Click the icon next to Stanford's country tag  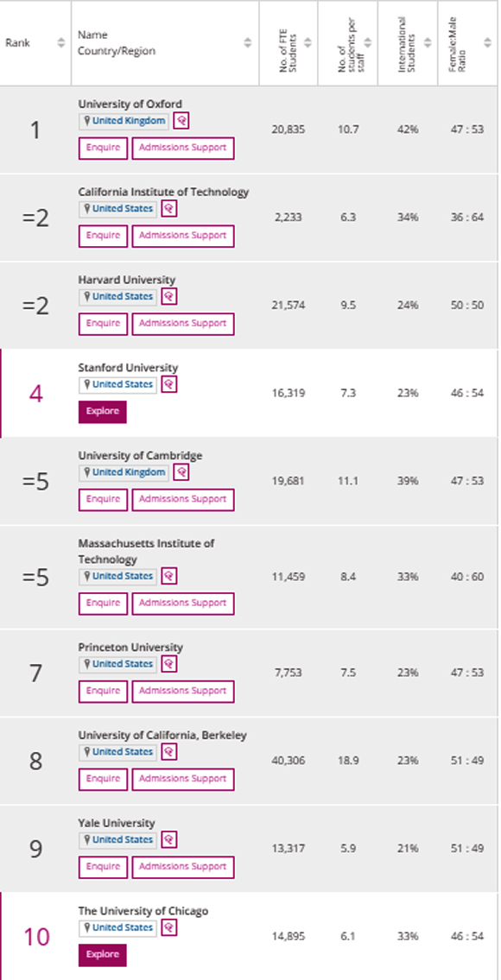coord(169,384)
